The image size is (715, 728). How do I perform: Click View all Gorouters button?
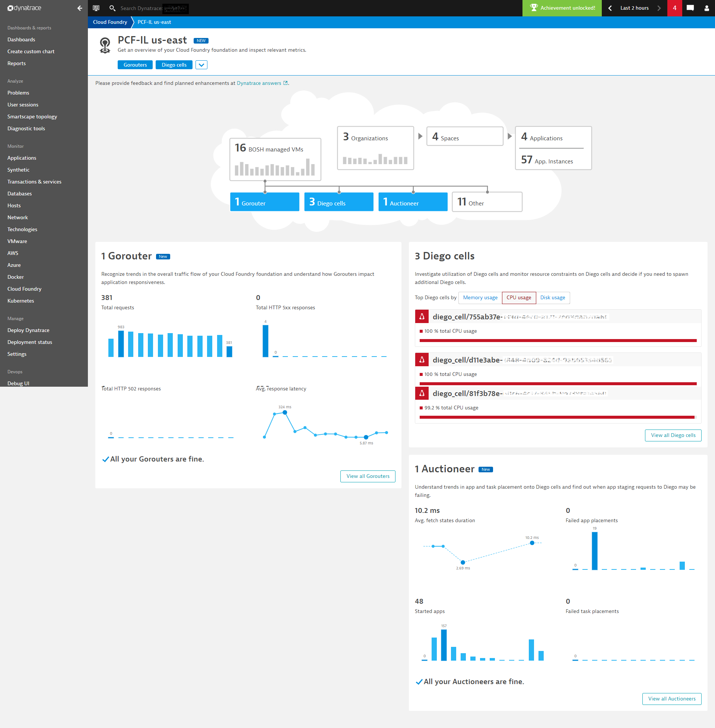[x=368, y=476]
